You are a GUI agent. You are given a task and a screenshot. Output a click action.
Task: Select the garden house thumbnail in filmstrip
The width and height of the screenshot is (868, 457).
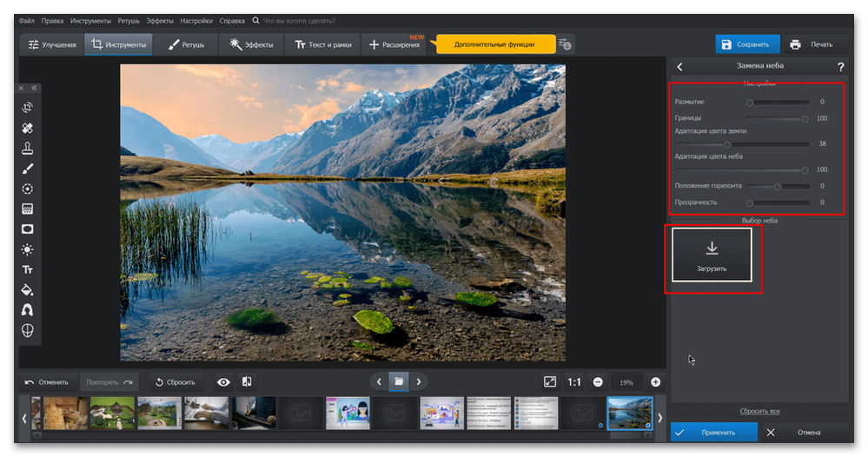(x=112, y=413)
